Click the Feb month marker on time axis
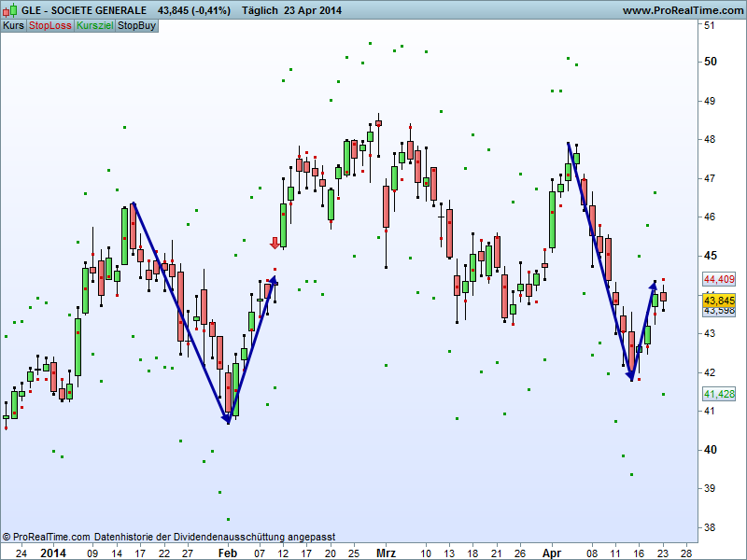Screen dimensions: 747x560 [229, 553]
